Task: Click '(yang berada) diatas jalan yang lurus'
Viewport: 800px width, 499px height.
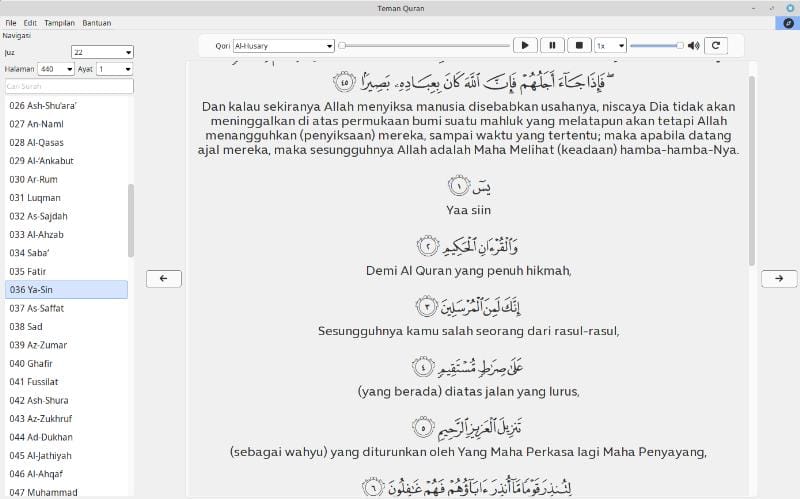Action: pyautogui.click(x=468, y=392)
